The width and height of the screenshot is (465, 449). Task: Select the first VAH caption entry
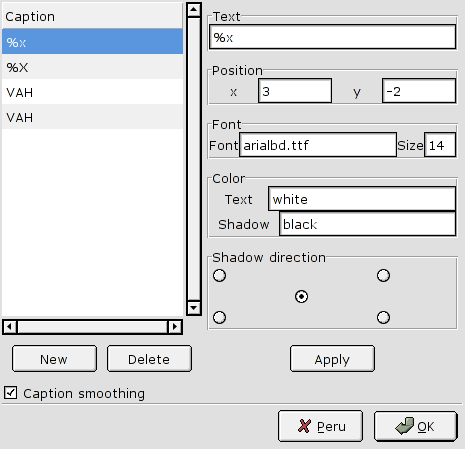(92, 92)
